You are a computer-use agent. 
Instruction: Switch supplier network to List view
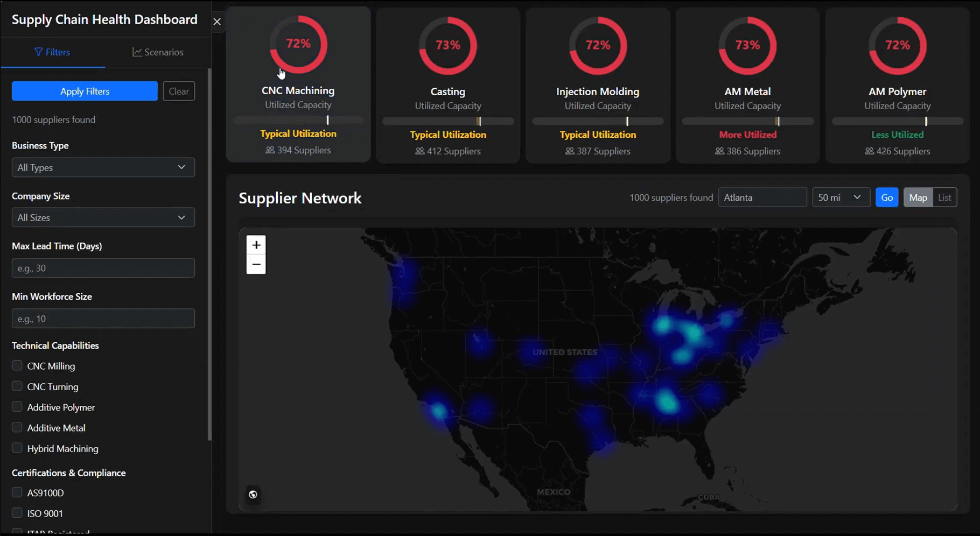(x=944, y=198)
